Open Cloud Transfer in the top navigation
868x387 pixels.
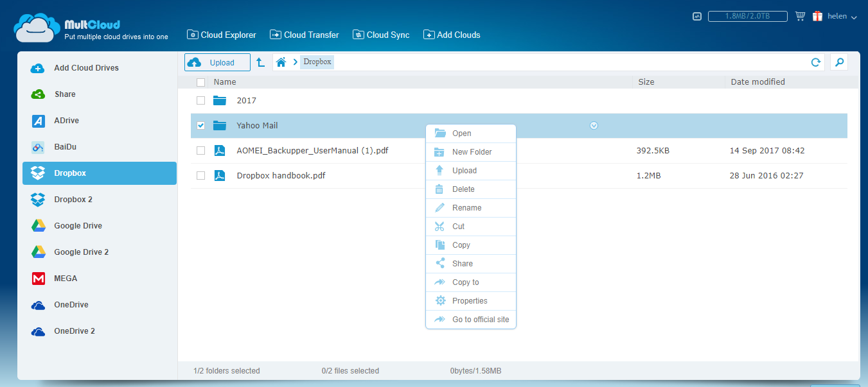pyautogui.click(x=305, y=35)
